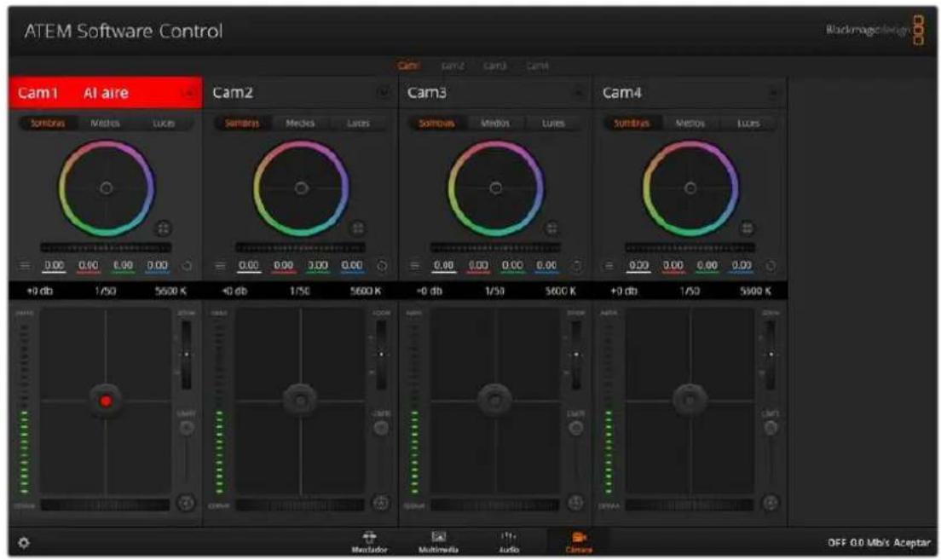Click Cam1 zoom slider handle
Screen dimensions: 941x560
click(x=187, y=354)
